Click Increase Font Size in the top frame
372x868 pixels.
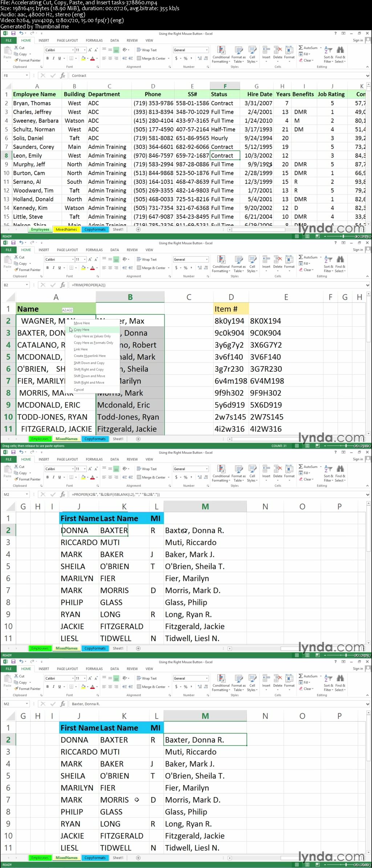pos(90,50)
